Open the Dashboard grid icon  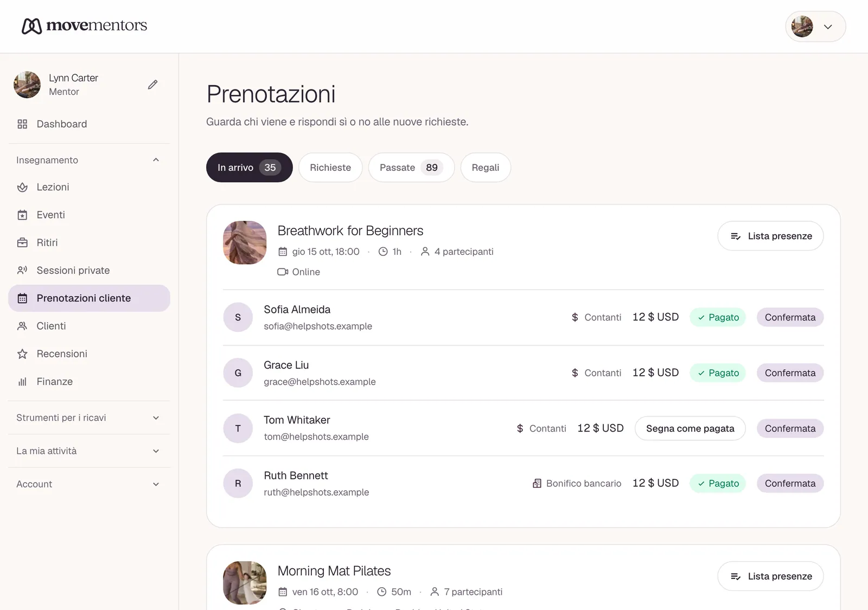[x=22, y=124]
